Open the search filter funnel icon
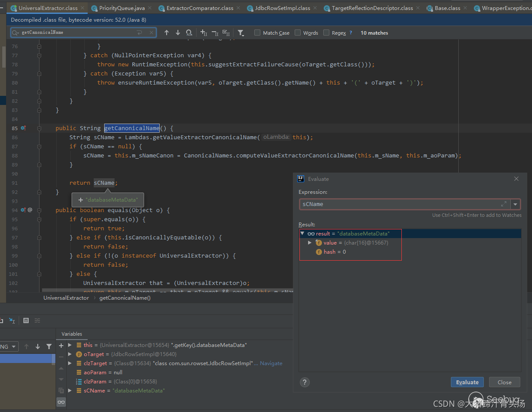The width and height of the screenshot is (532, 412). (241, 33)
